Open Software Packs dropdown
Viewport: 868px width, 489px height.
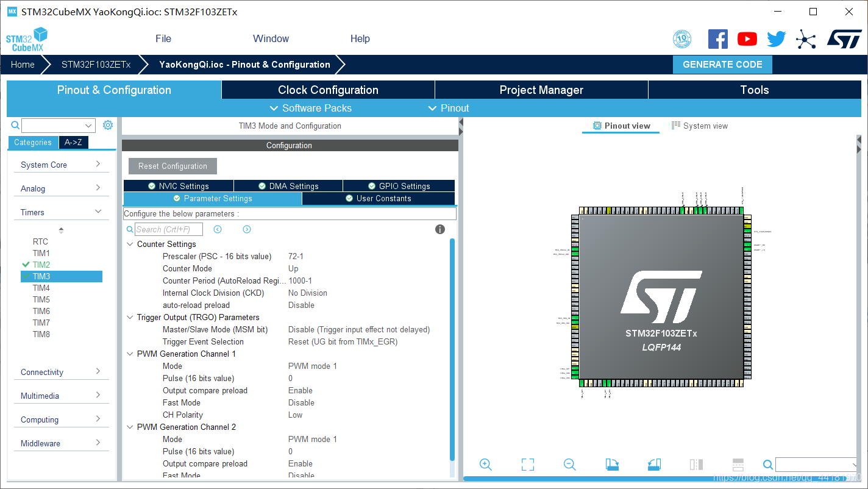(310, 108)
